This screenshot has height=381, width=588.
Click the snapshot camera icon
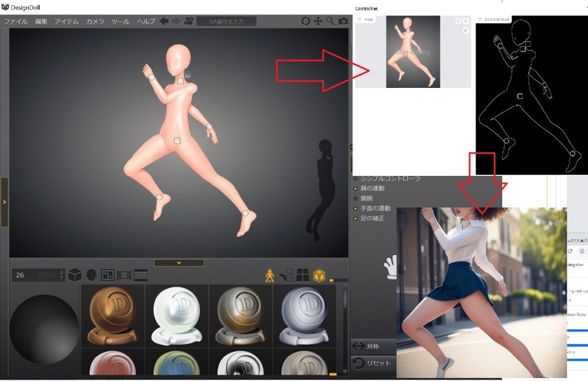(343, 21)
